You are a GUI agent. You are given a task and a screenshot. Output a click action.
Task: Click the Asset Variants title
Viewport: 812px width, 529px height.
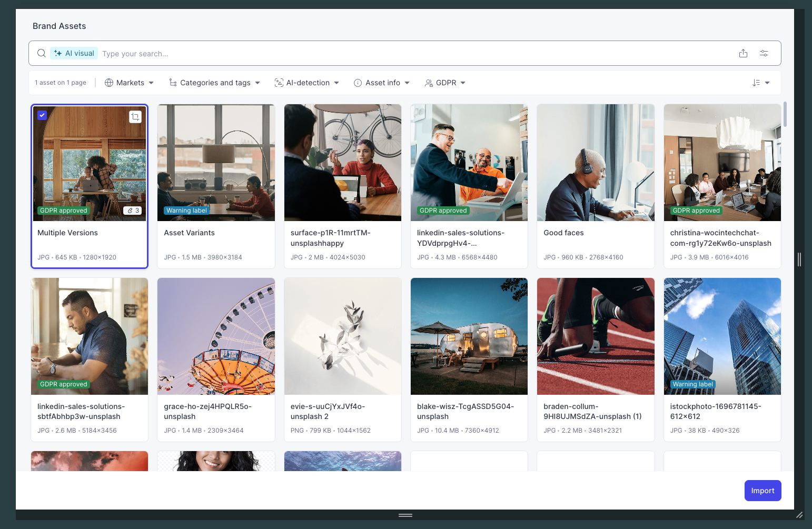(189, 233)
